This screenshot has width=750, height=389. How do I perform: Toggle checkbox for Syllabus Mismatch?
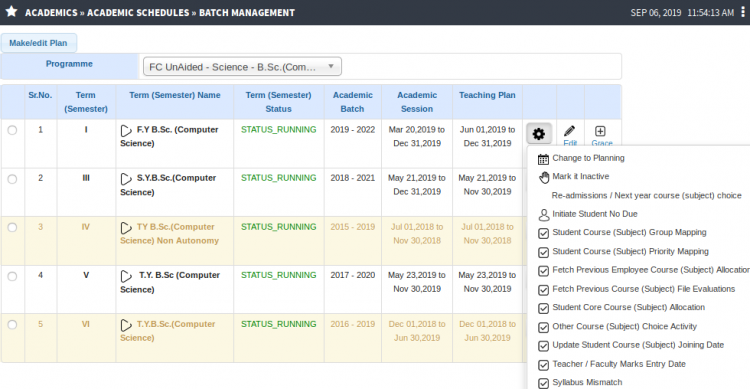[x=543, y=383]
